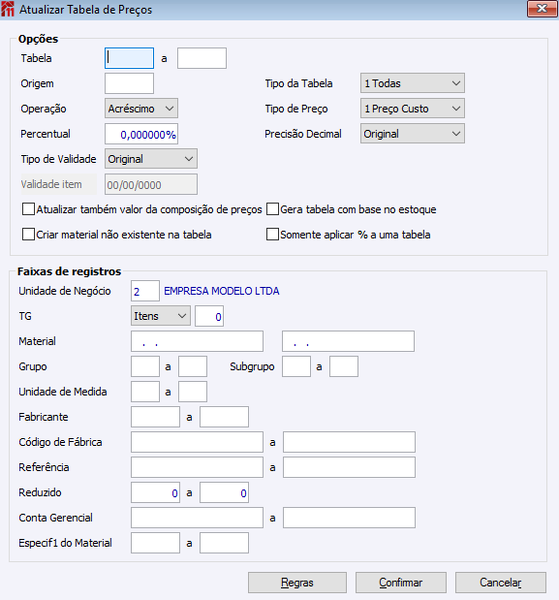Click the Unidade de Negócio code field
Screen dimensions: 559x600
click(145, 291)
